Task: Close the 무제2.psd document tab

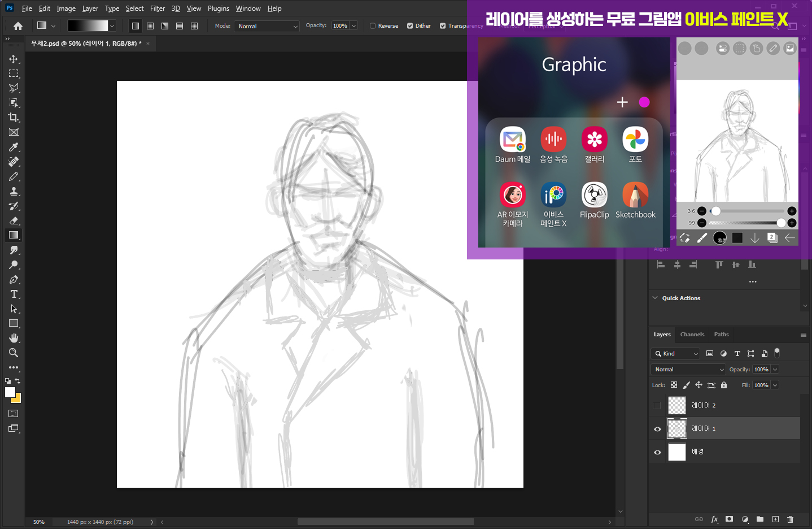Action: point(148,44)
